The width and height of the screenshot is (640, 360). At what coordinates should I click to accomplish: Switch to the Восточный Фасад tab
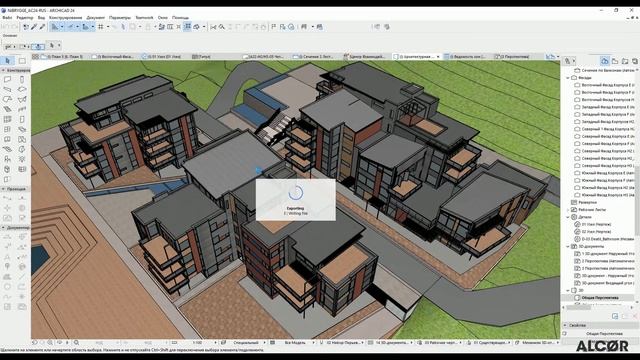[112, 57]
